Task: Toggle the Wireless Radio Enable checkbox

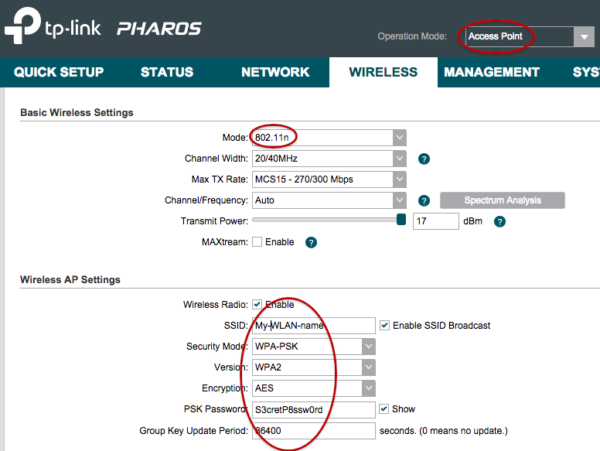Action: point(257,304)
